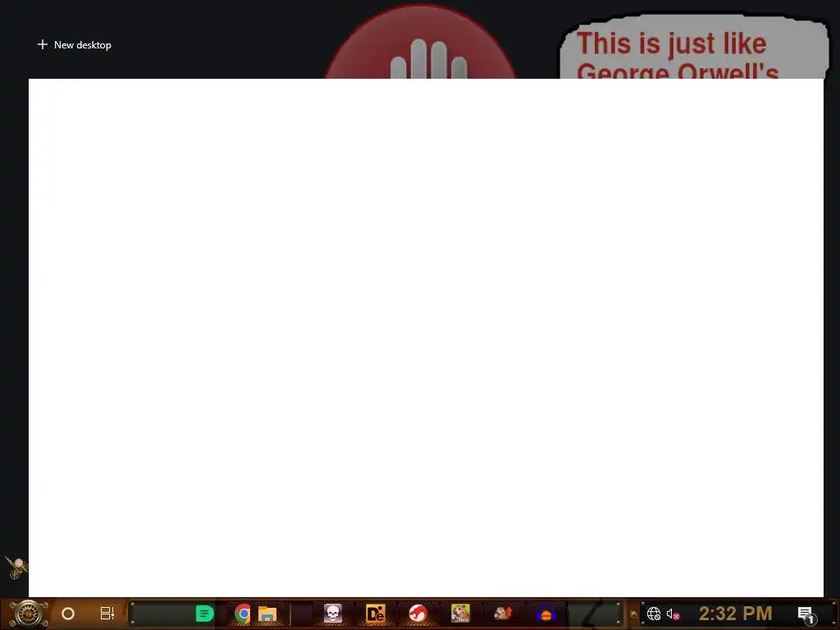Add a New desktop

[75, 45]
